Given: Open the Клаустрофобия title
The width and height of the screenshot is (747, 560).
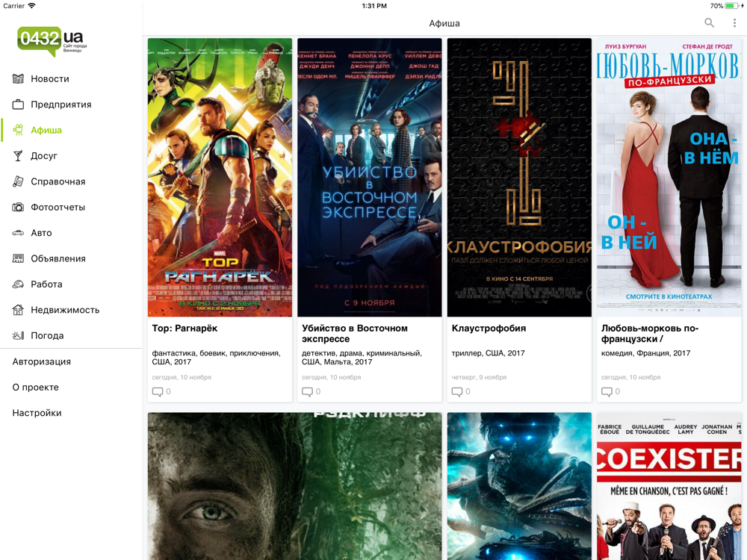Looking at the screenshot, I should (x=489, y=328).
